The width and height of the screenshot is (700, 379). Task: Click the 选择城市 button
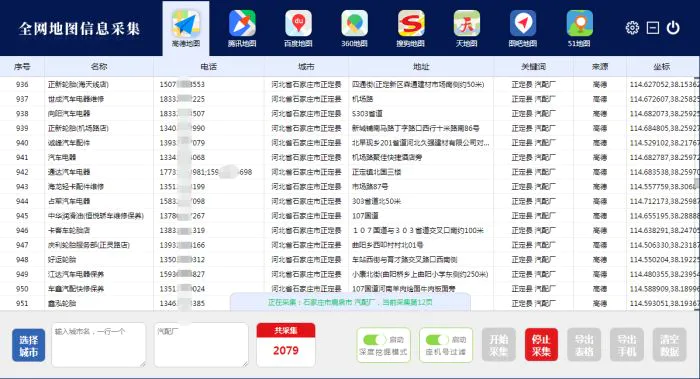[x=29, y=345]
